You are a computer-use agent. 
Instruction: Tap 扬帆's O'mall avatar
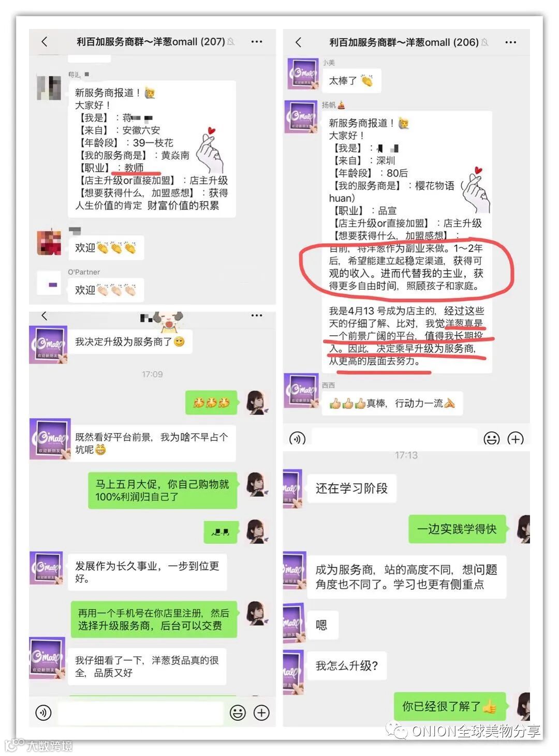click(x=301, y=116)
